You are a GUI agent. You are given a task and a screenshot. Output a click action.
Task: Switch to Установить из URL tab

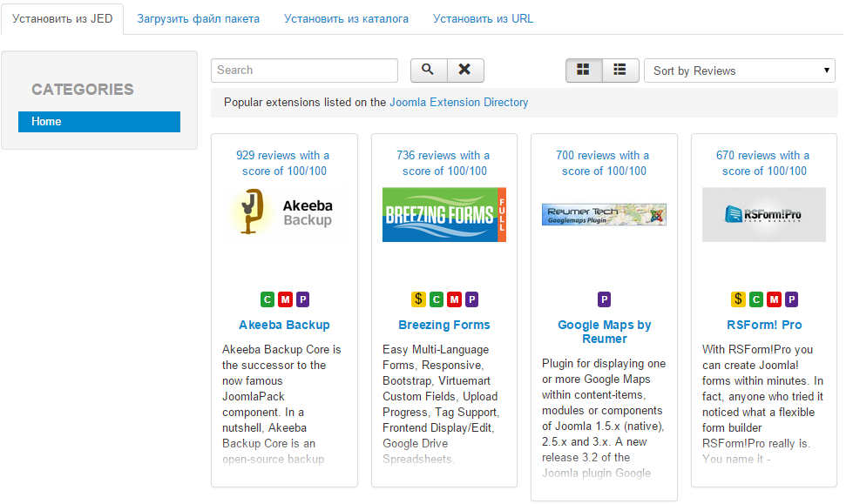[x=483, y=19]
